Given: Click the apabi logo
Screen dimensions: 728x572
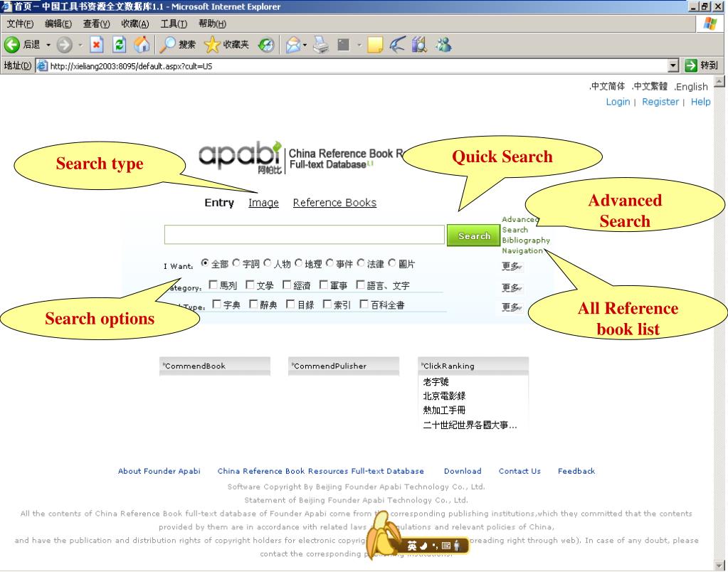Looking at the screenshot, I should coord(240,157).
